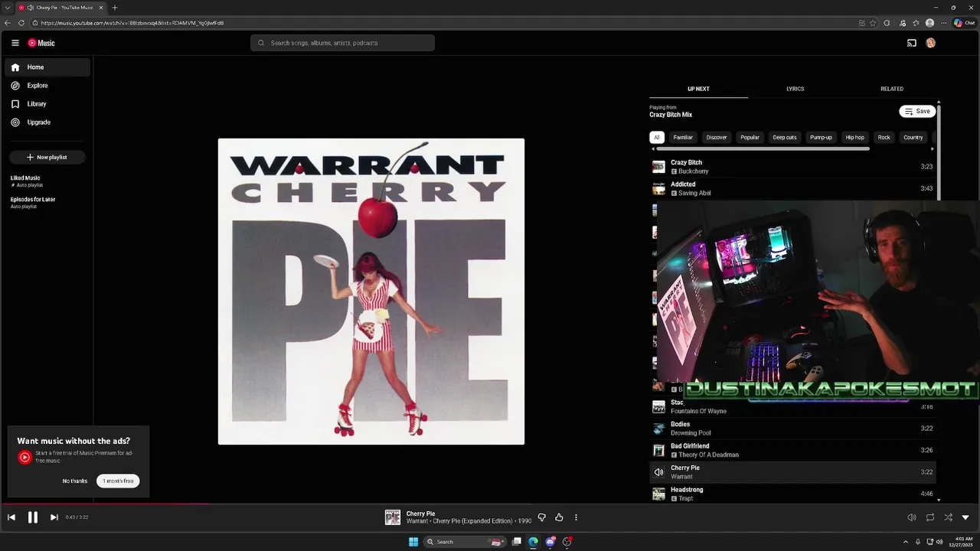The image size is (980, 551).
Task: Select the Country filter chip
Action: [x=913, y=137]
